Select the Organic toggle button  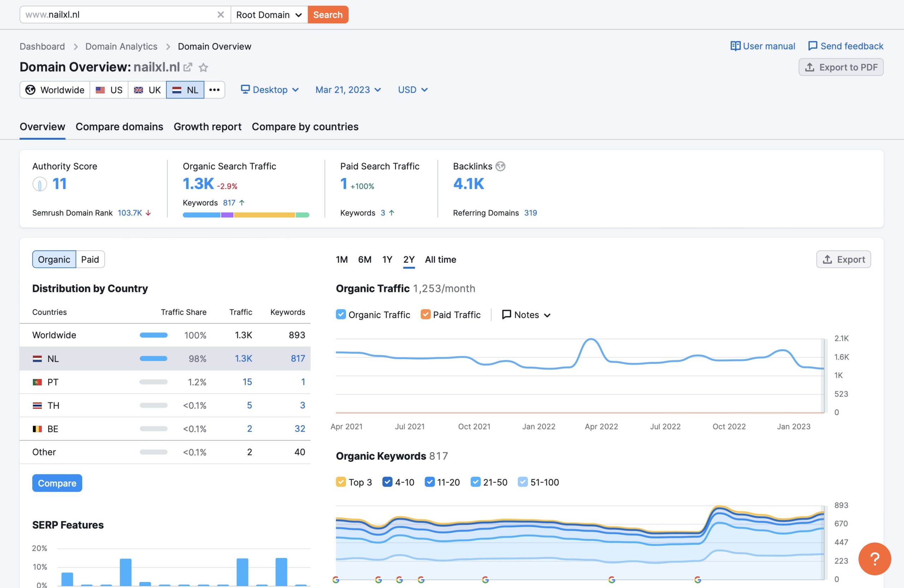[54, 259]
